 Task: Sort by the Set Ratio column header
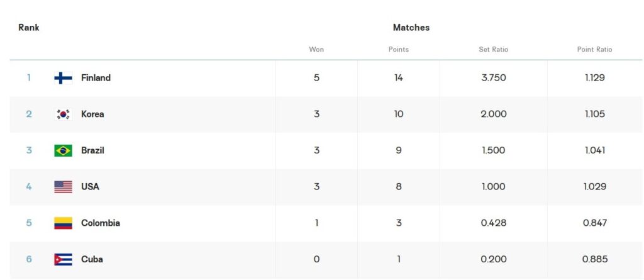[x=493, y=49]
